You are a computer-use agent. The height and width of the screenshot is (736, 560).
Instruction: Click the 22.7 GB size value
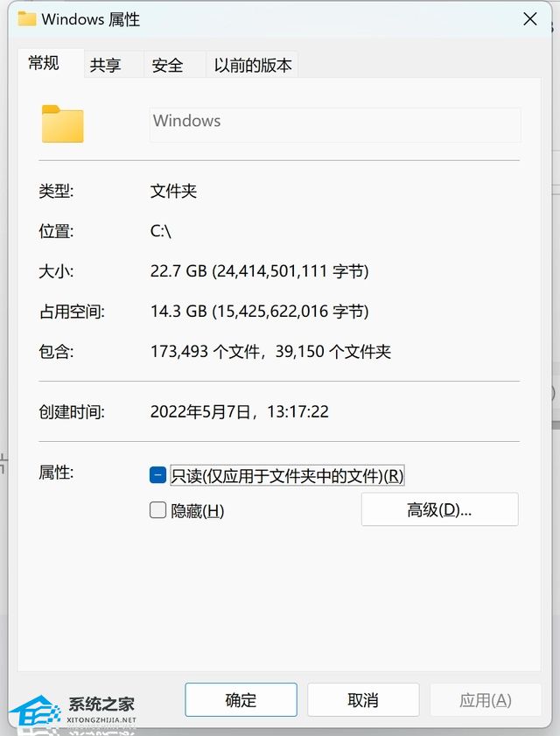[x=178, y=270]
